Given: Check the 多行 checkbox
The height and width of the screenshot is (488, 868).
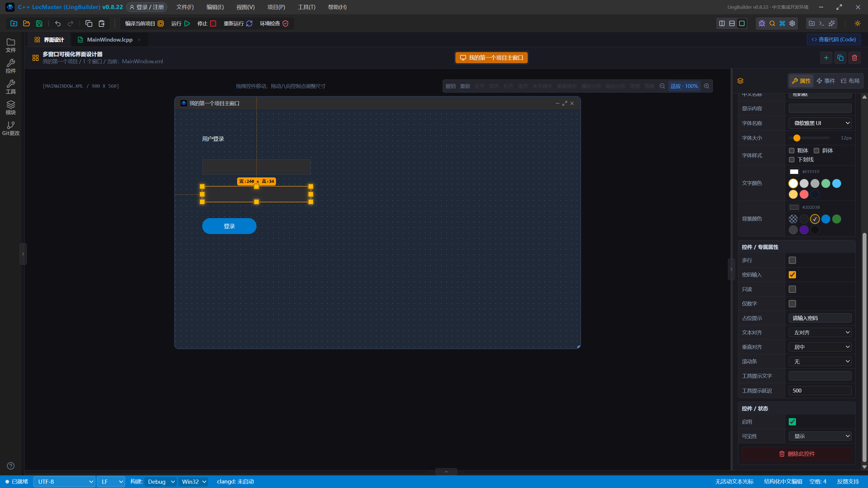Looking at the screenshot, I should 792,260.
